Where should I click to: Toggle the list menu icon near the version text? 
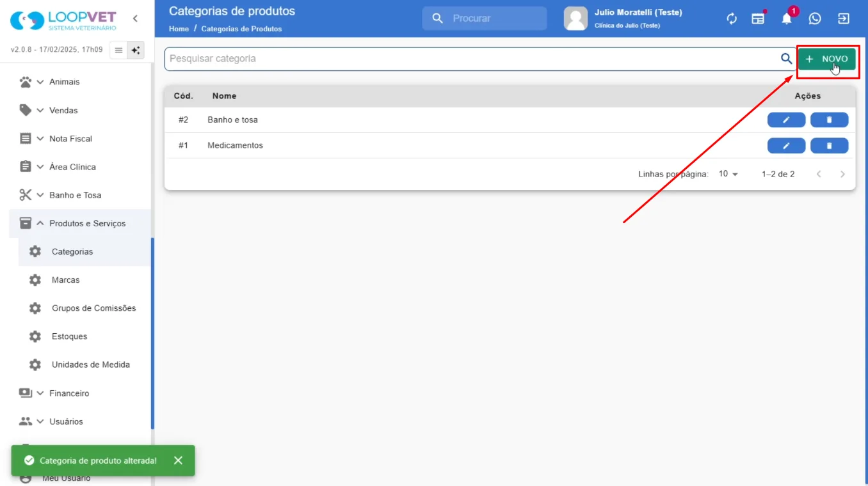[118, 50]
